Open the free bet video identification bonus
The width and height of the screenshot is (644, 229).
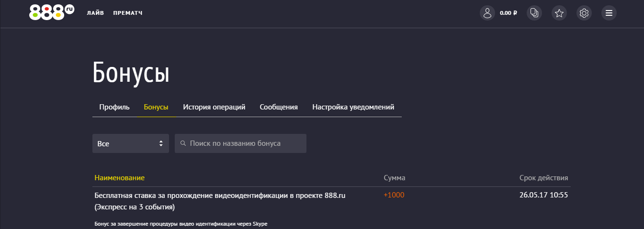220,195
